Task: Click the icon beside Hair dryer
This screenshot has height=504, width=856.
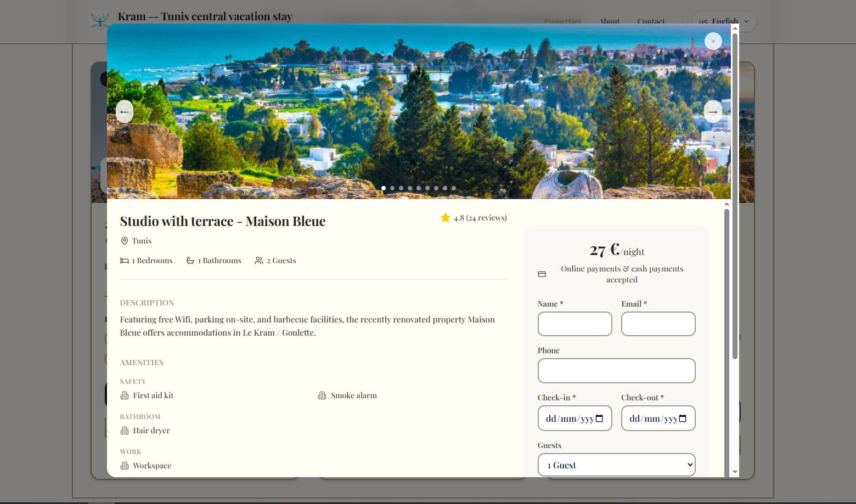Action: coord(125,431)
